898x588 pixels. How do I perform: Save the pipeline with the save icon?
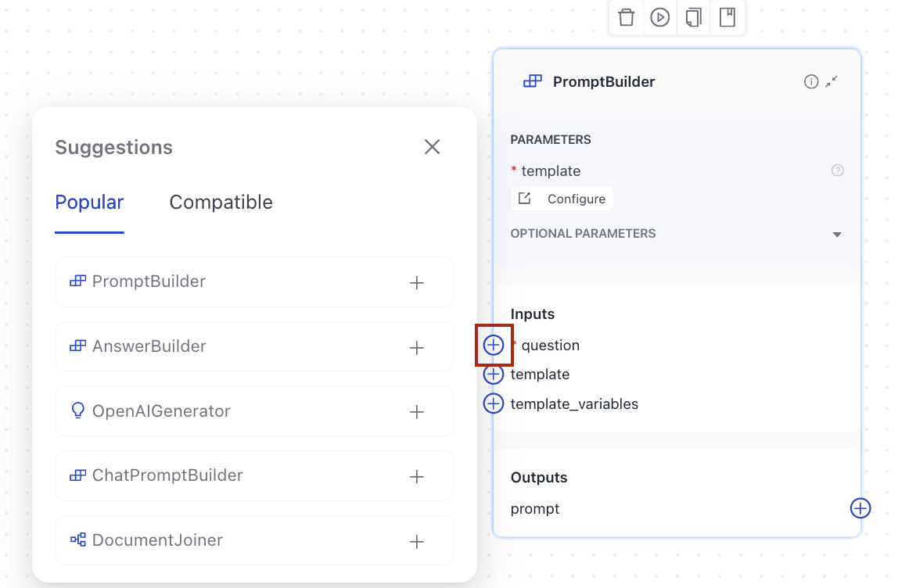click(x=727, y=16)
